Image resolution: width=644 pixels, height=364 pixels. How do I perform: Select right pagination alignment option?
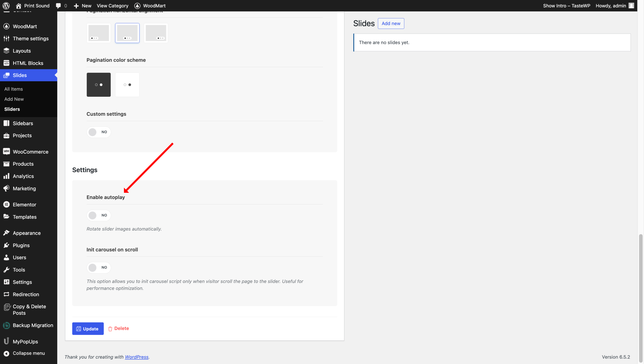click(x=156, y=33)
